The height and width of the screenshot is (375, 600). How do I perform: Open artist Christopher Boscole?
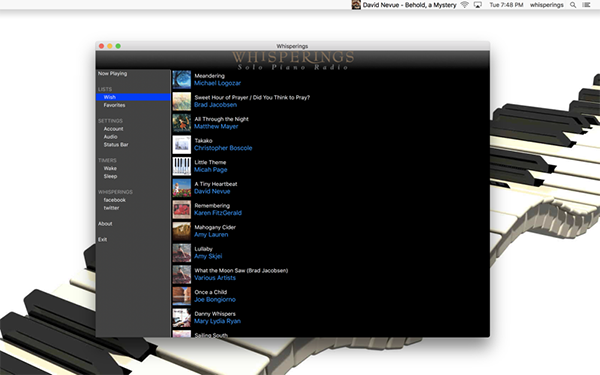tap(223, 148)
